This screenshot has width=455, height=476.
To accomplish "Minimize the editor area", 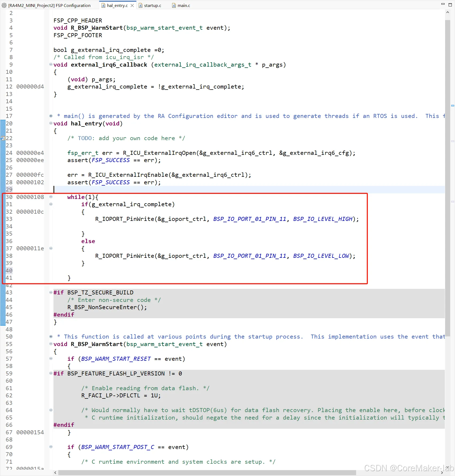I will coord(443,5).
